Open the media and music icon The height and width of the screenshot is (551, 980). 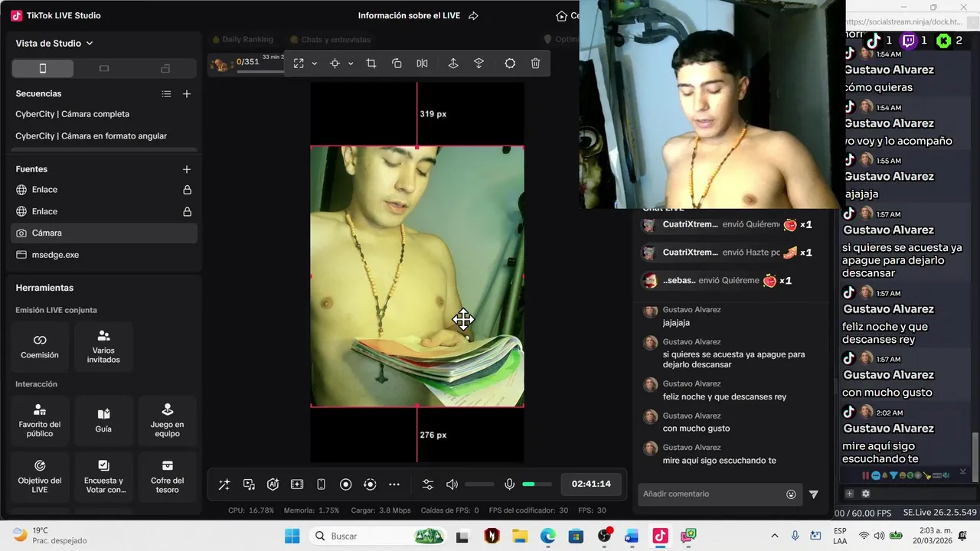point(249,484)
